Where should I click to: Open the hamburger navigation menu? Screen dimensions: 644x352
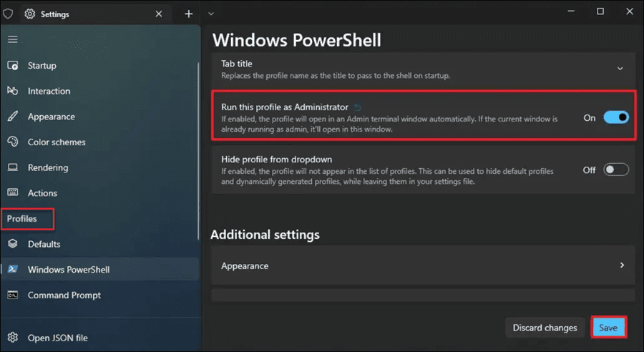click(13, 39)
